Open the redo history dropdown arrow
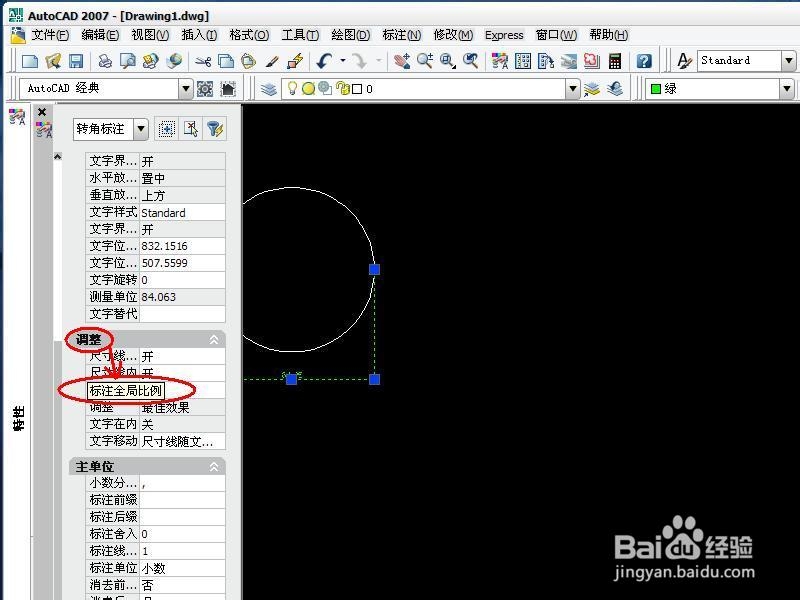800x600 pixels. 379,60
